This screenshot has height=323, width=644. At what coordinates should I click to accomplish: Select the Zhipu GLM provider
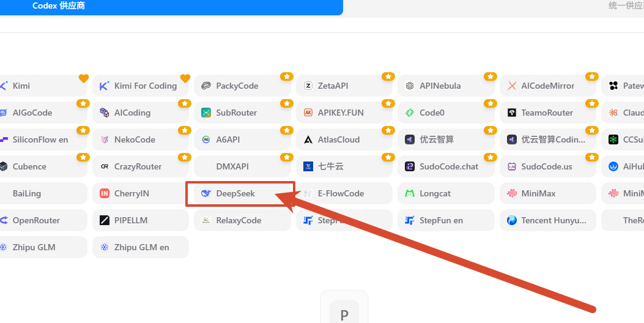[x=43, y=247]
